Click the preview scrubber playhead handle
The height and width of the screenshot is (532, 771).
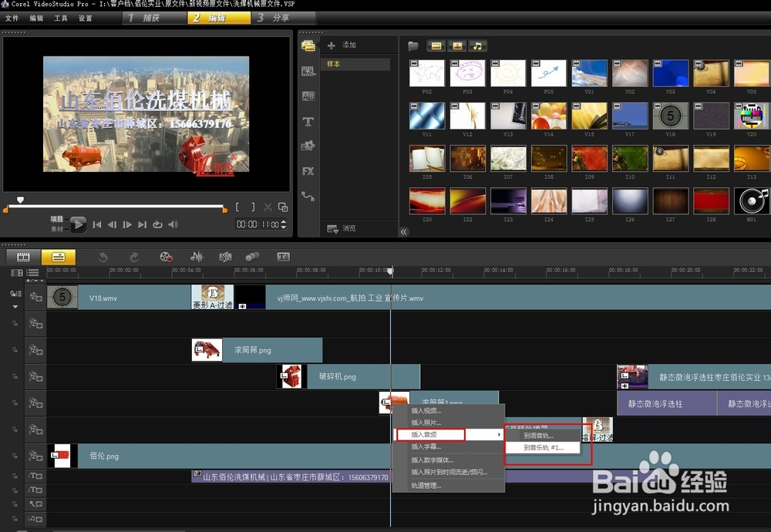click(20, 200)
